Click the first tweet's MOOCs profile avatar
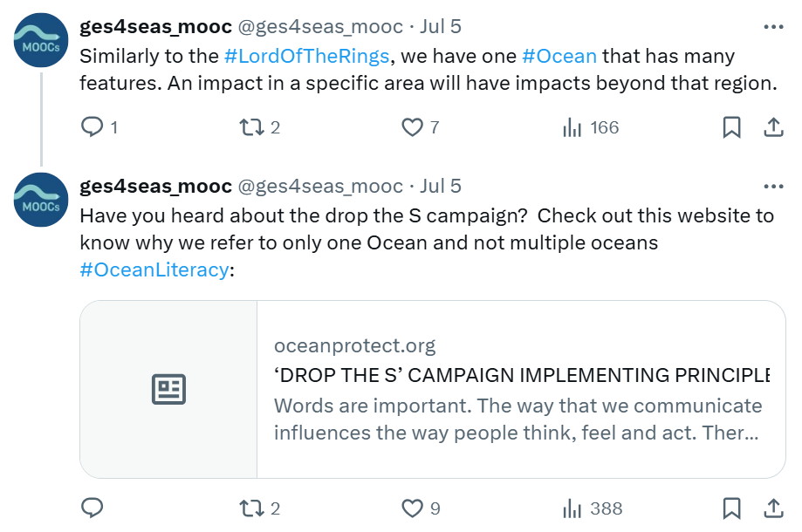The width and height of the screenshot is (802, 532). 41,41
